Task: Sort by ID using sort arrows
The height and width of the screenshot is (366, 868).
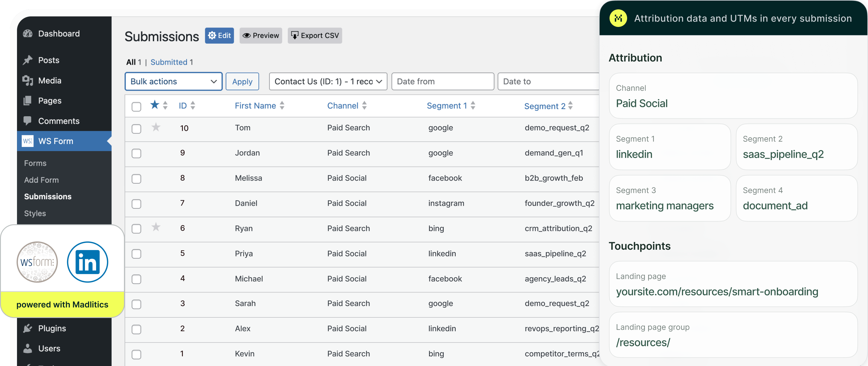Action: (193, 105)
